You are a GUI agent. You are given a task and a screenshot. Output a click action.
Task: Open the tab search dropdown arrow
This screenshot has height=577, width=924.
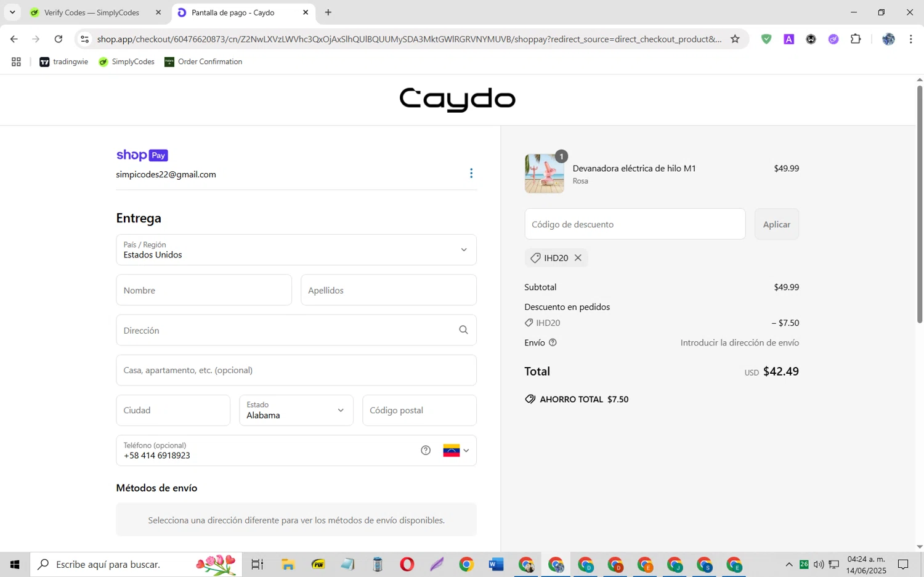tap(12, 12)
